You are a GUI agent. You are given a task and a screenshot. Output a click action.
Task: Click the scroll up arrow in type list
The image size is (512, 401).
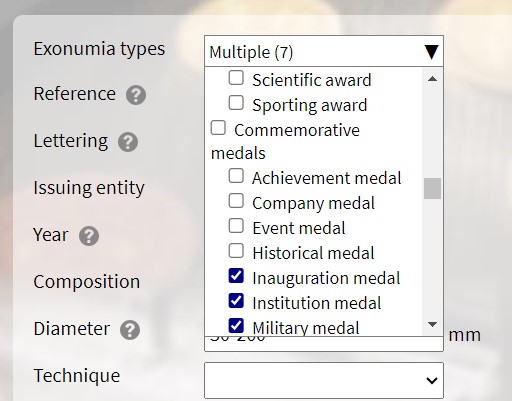pos(432,79)
